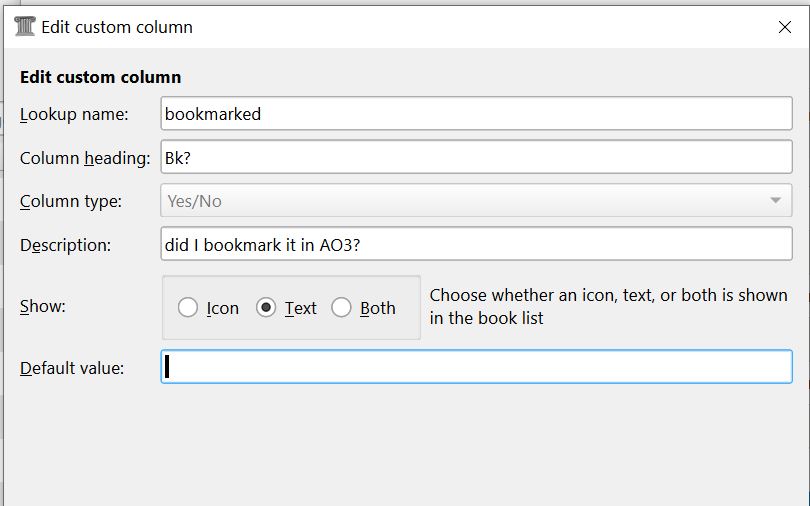Click the Show label

click(43, 306)
